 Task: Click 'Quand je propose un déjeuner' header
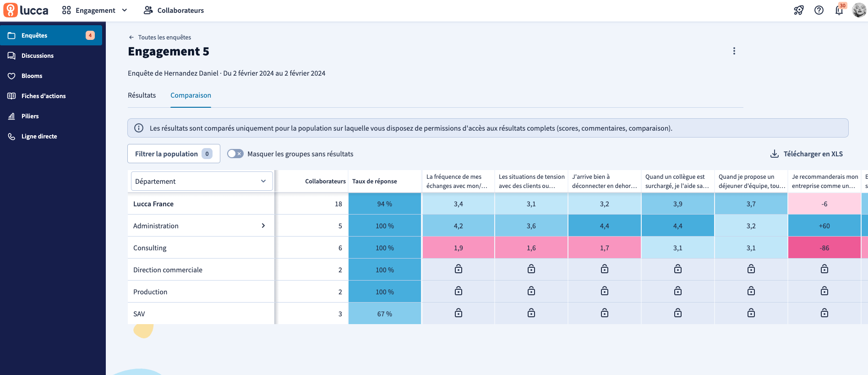751,181
